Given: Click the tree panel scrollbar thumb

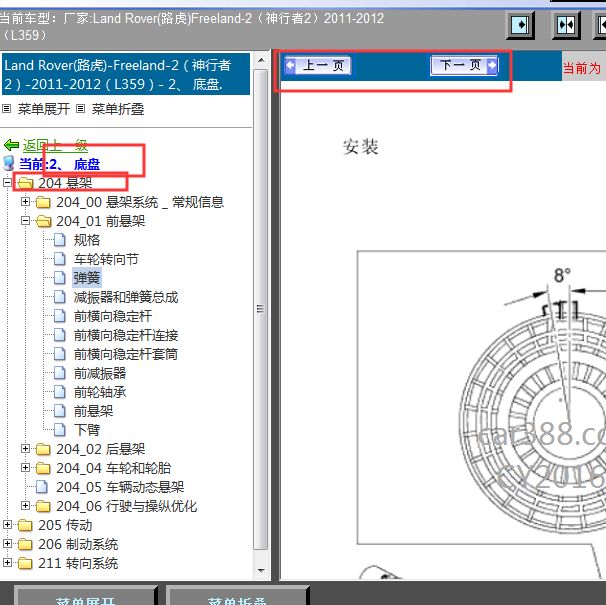Looking at the screenshot, I should point(261,309).
